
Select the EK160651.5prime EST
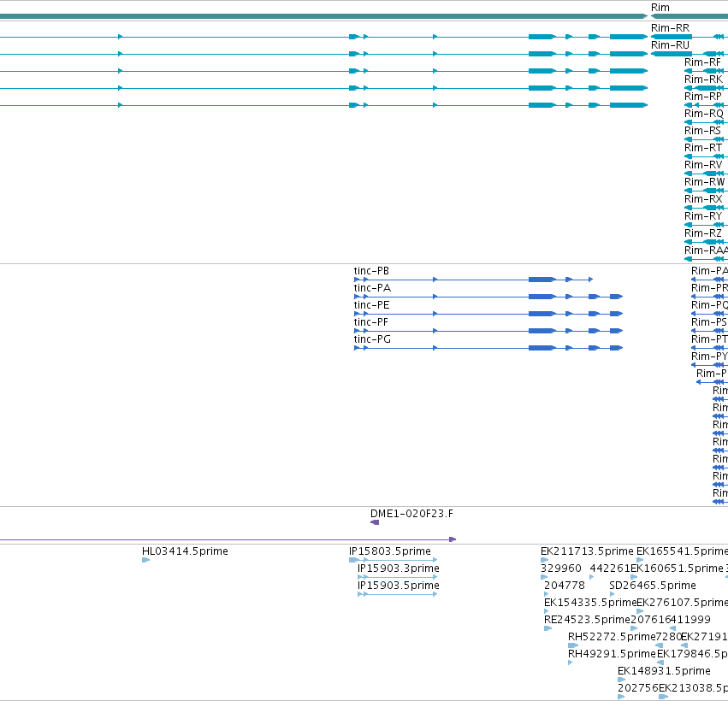click(x=677, y=568)
